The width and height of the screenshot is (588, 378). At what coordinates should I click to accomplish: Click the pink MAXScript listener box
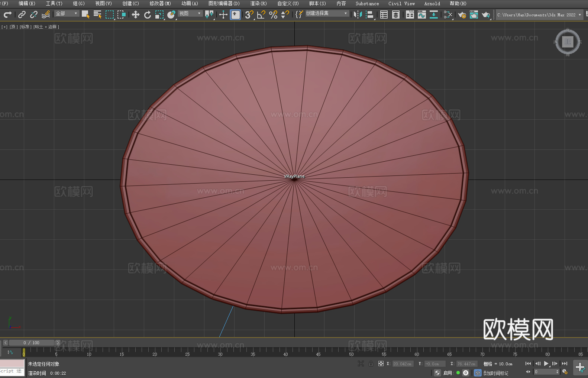[12, 364]
